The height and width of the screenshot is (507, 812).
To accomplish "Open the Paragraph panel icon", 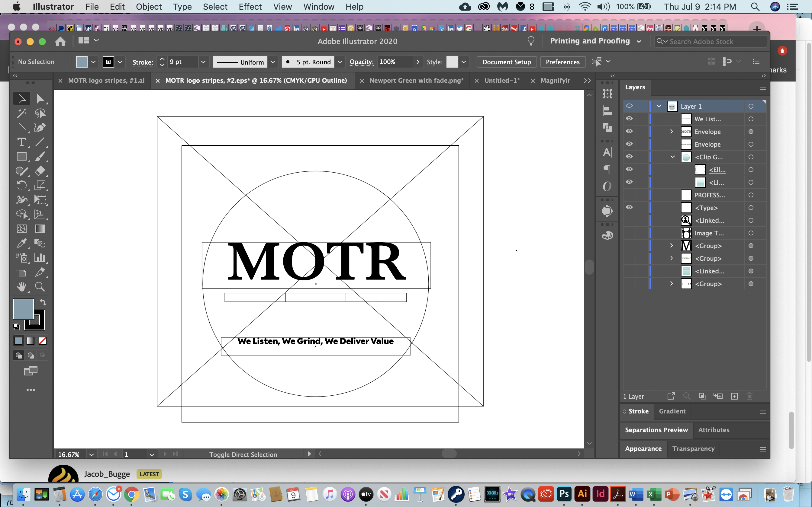I will tap(607, 169).
